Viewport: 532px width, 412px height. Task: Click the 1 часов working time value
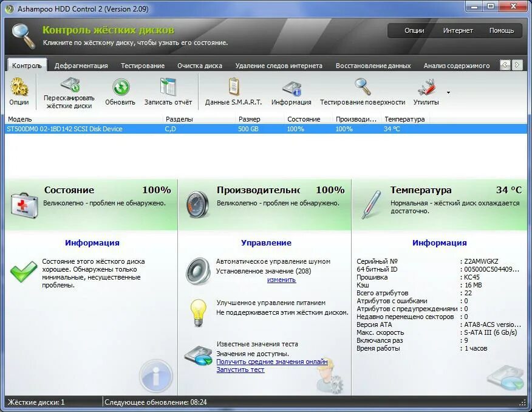coord(476,348)
